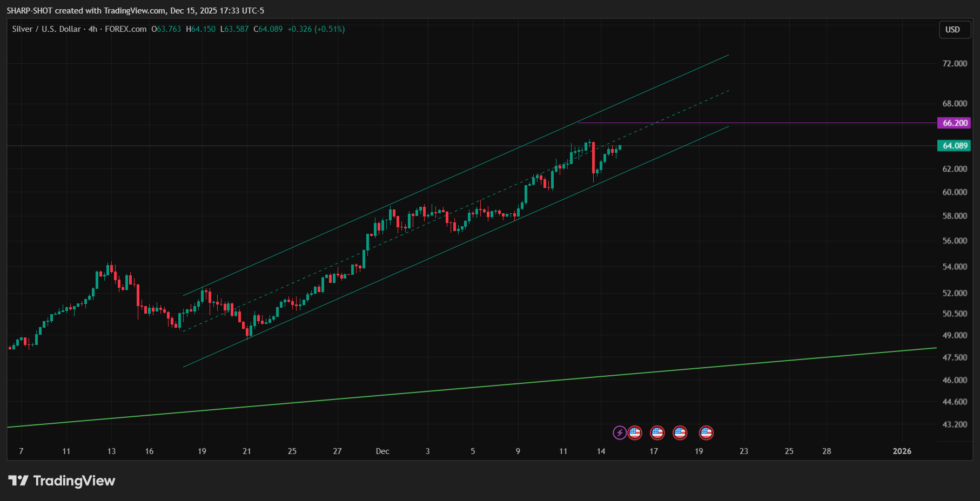980x501 pixels.
Task: Click the 44.600 price axis label
Action: [955, 402]
